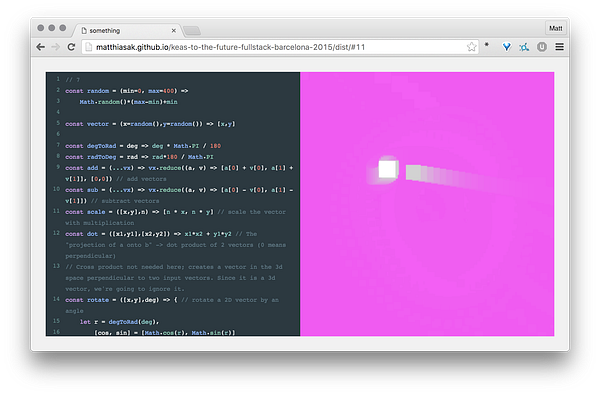Open the blue Y extension icon
600x395 pixels.
coord(507,47)
